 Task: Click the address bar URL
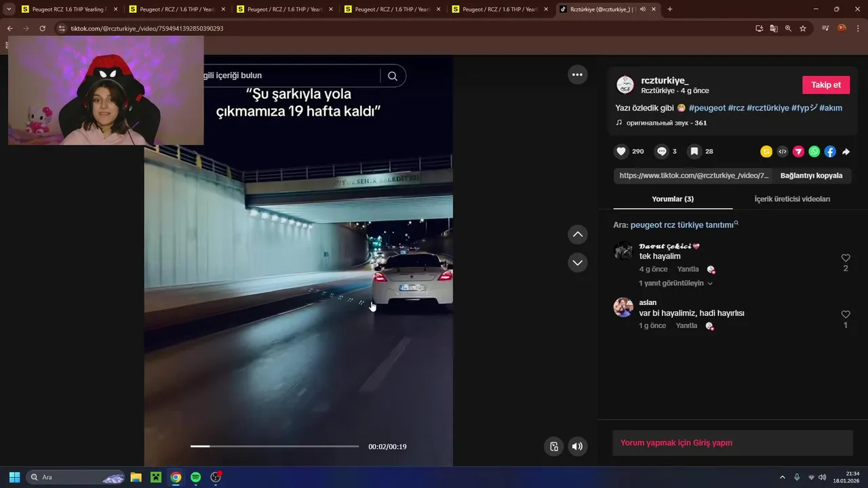(147, 28)
